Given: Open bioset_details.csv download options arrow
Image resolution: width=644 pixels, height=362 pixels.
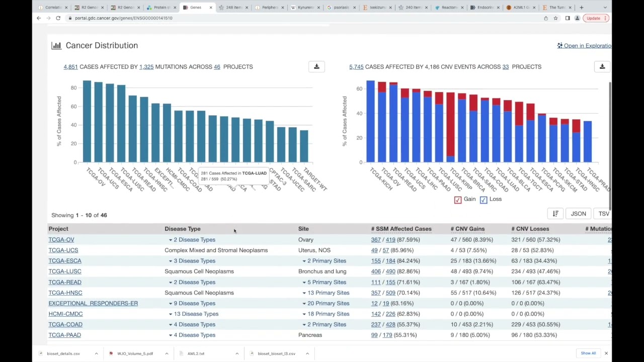Looking at the screenshot, I should (96, 353).
